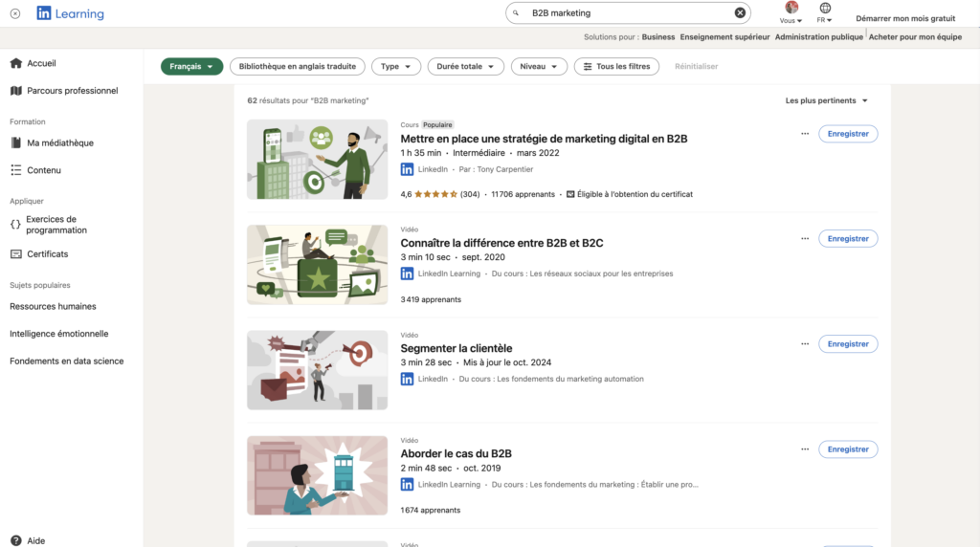
Task: Click Démarrer mon mois gratuit link
Action: [905, 18]
